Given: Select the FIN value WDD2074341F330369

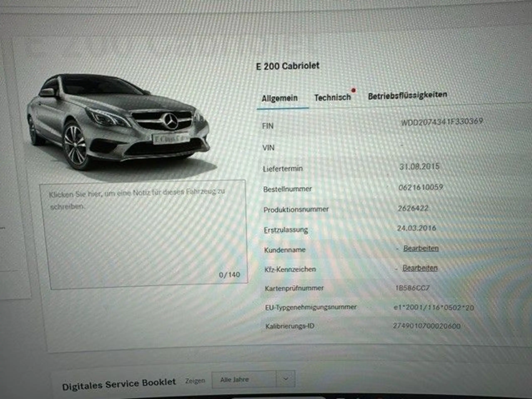Looking at the screenshot, I should (x=442, y=122).
